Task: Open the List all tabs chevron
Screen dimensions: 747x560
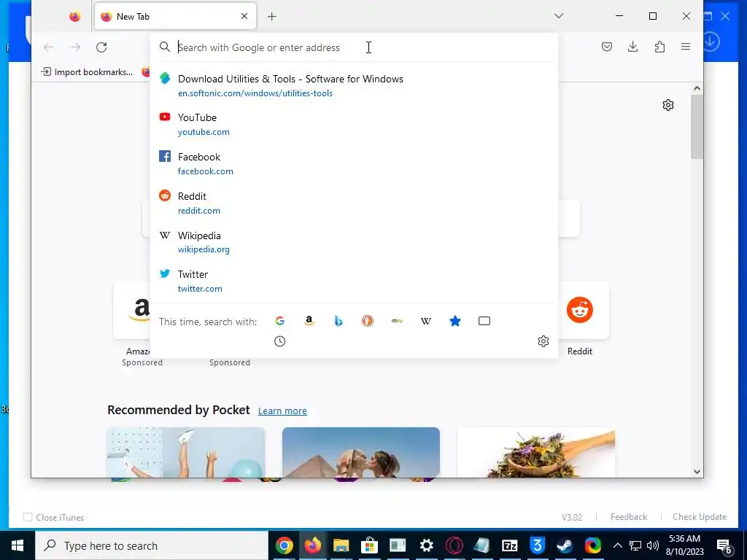Action: tap(559, 16)
